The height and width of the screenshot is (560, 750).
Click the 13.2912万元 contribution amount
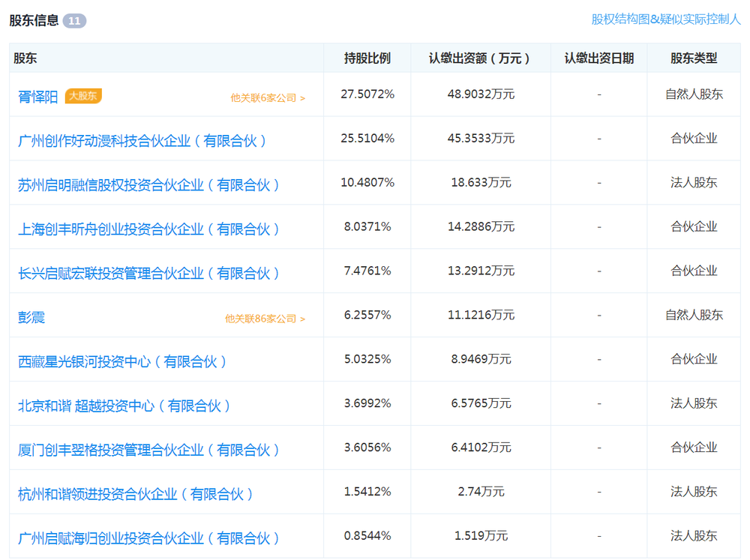coord(481,271)
